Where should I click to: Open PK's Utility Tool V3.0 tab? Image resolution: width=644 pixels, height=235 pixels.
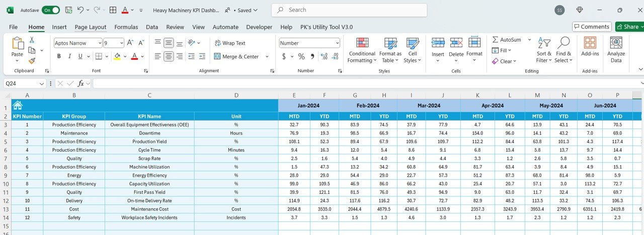327,27
